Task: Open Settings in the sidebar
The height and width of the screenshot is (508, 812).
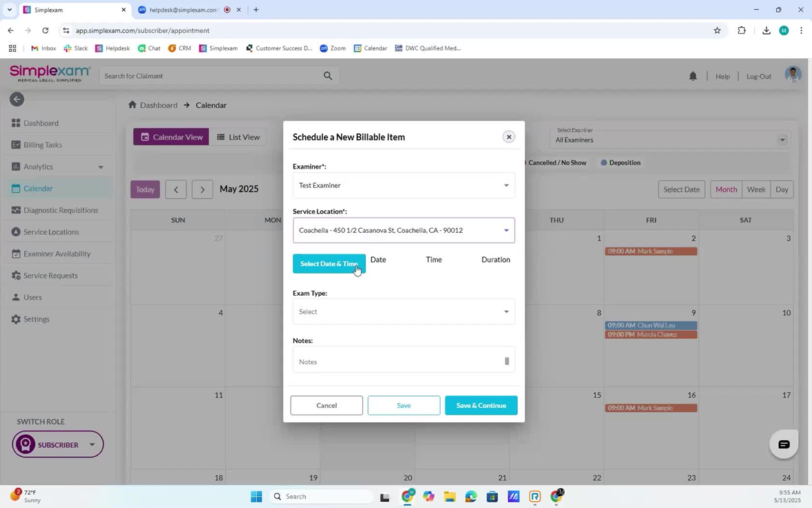Action: click(30, 319)
